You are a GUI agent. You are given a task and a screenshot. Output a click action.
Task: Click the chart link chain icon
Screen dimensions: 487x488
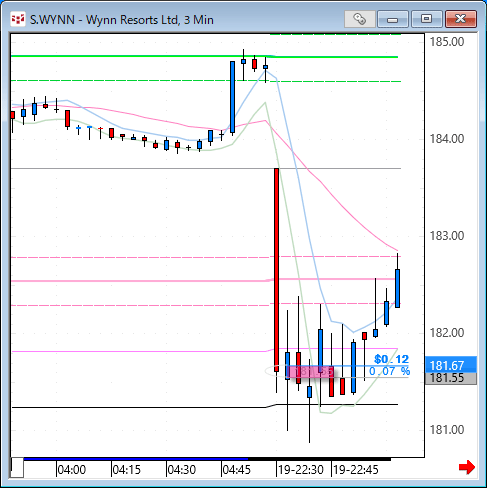(x=359, y=19)
